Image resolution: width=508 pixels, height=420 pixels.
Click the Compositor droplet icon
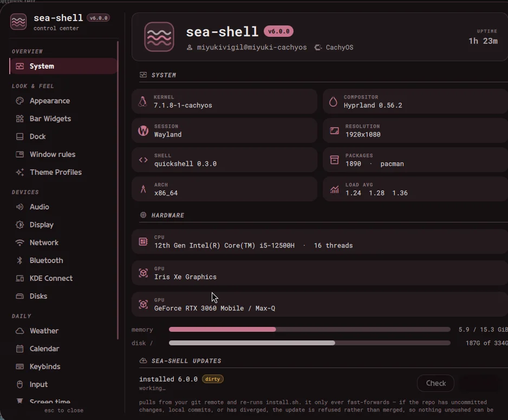pyautogui.click(x=333, y=101)
